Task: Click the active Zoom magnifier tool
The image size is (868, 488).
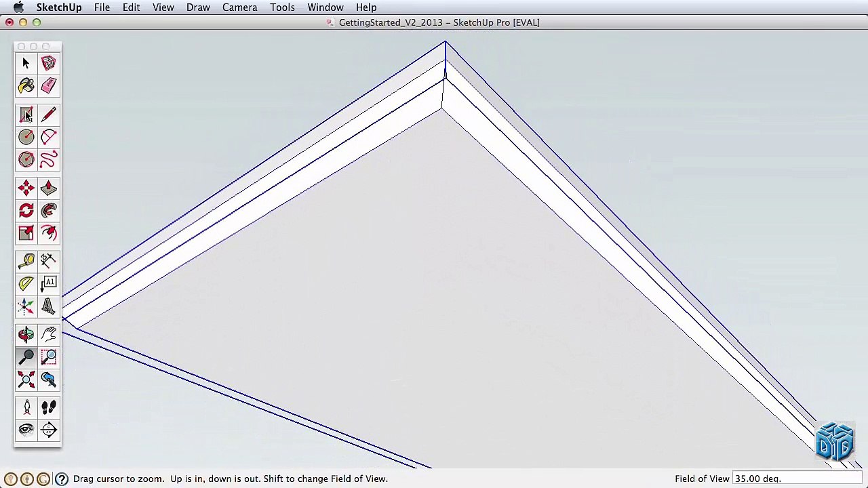Action: 26,357
